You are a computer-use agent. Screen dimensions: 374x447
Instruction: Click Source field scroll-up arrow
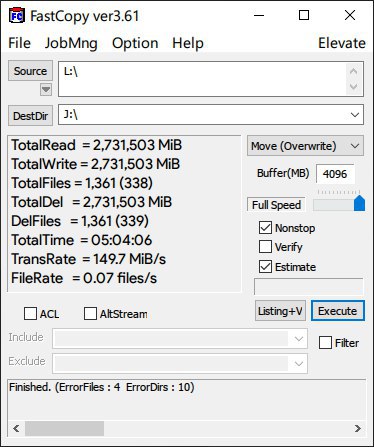click(354, 71)
